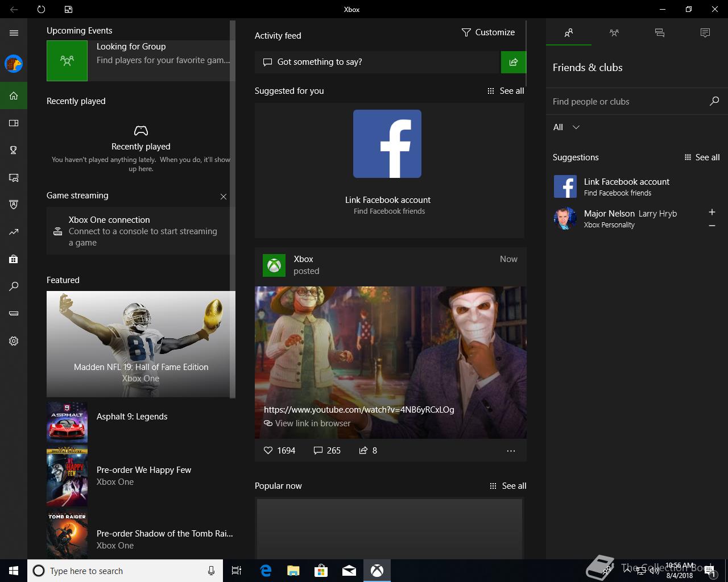Remove Major Nelson suggestion with minus

click(712, 226)
